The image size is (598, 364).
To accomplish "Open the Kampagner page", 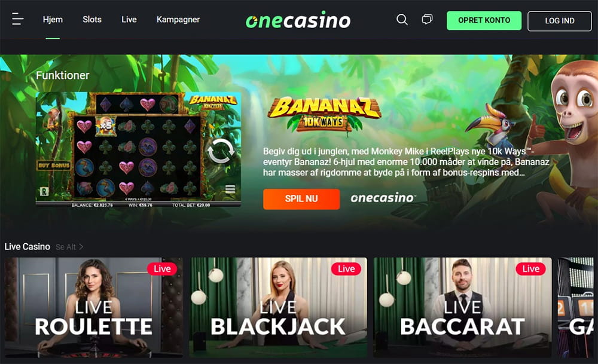I will [178, 20].
